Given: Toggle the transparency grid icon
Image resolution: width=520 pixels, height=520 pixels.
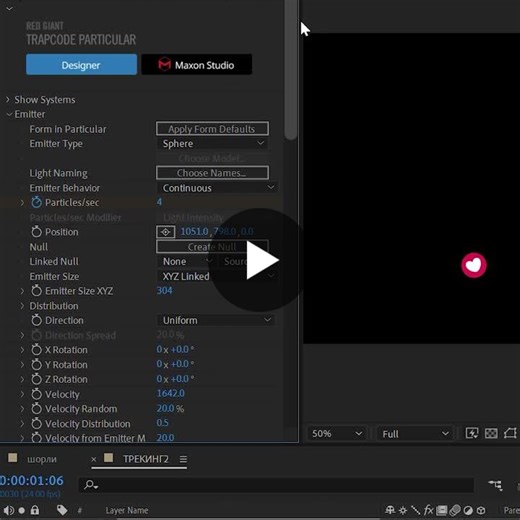Looking at the screenshot, I should (491, 433).
